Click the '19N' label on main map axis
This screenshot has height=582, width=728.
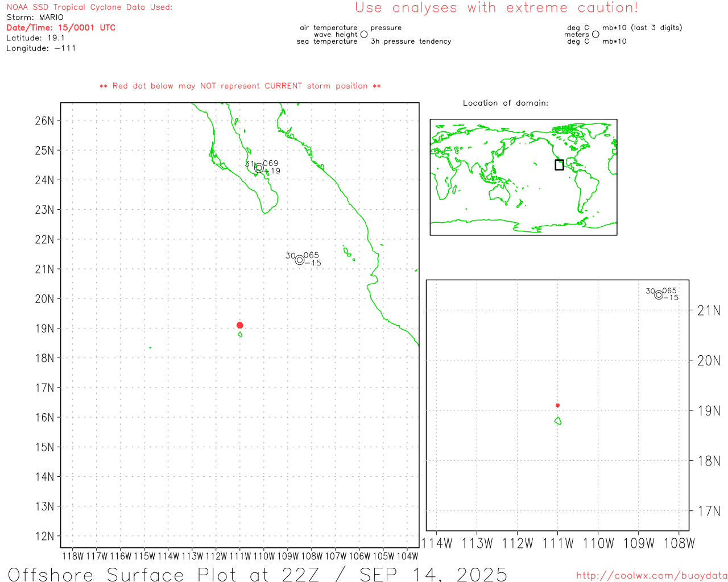tap(44, 329)
